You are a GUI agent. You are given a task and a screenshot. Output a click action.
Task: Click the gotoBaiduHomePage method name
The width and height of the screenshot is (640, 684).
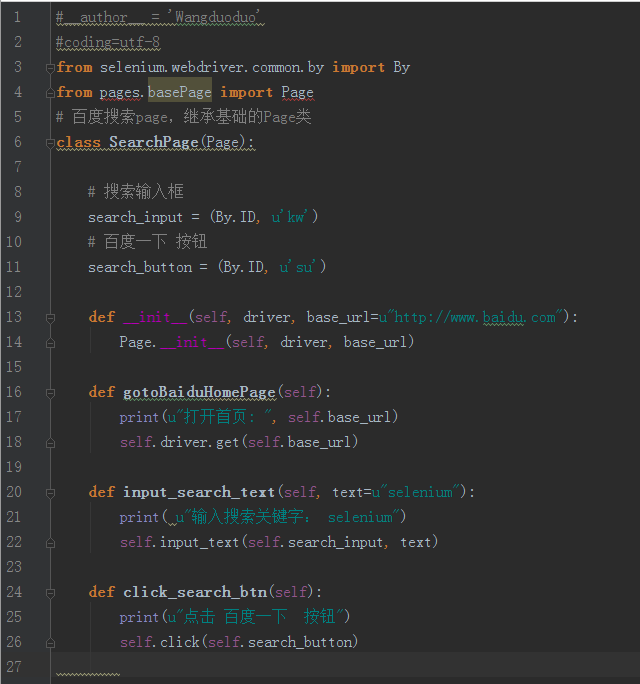(x=199, y=392)
